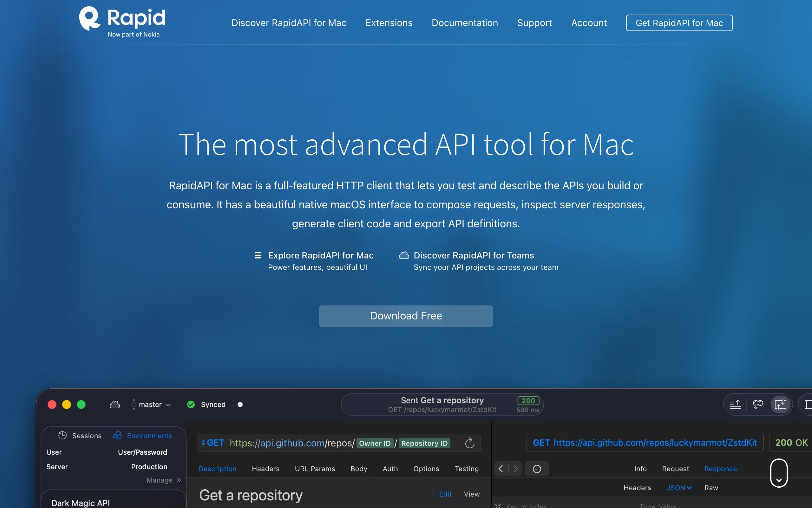
Task: Select the Request panel tab
Action: coord(675,468)
